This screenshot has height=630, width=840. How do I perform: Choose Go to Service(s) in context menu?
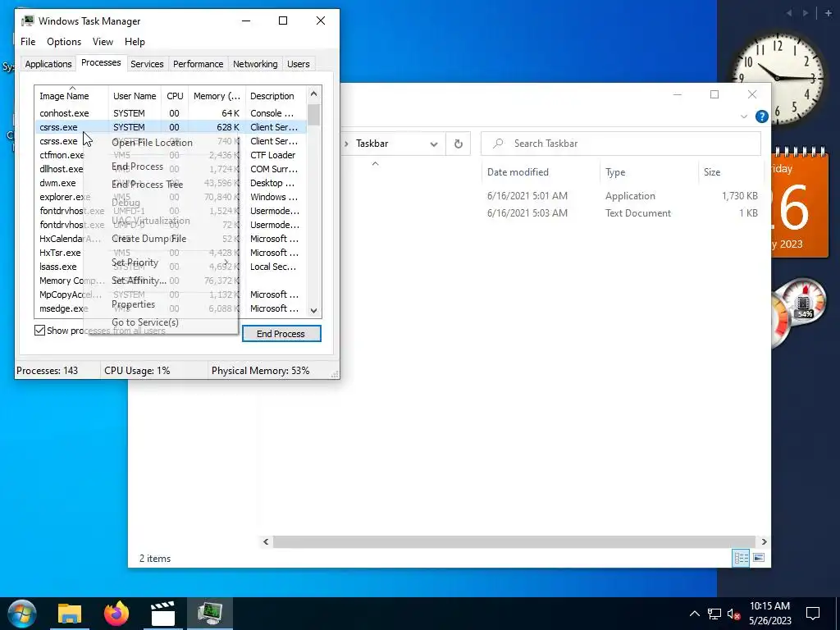click(161, 322)
